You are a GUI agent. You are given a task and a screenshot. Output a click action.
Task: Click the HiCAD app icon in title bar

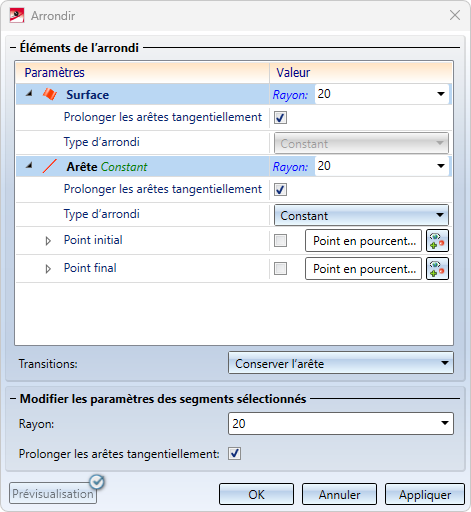[17, 15]
